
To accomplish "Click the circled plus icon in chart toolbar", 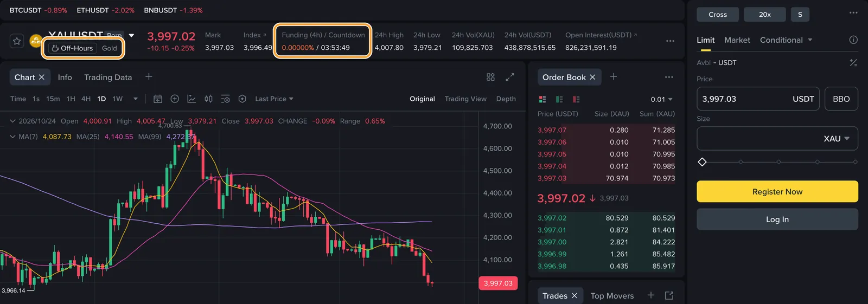I will [175, 99].
